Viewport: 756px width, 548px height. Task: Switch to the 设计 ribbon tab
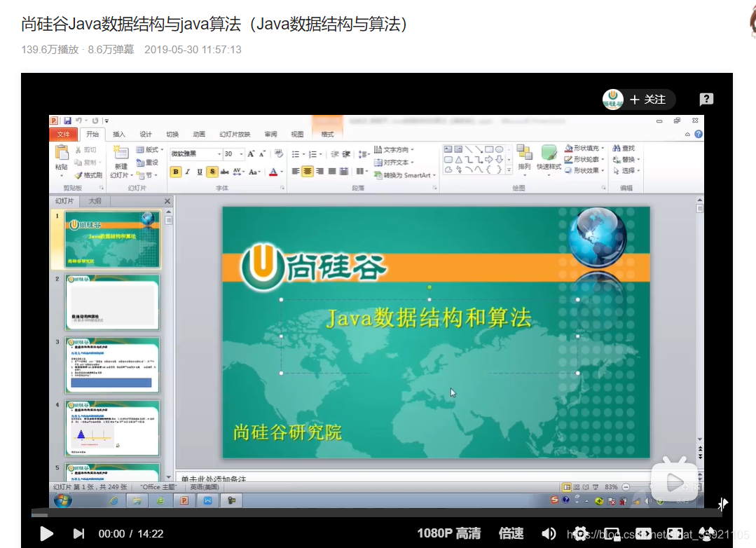coord(146,134)
